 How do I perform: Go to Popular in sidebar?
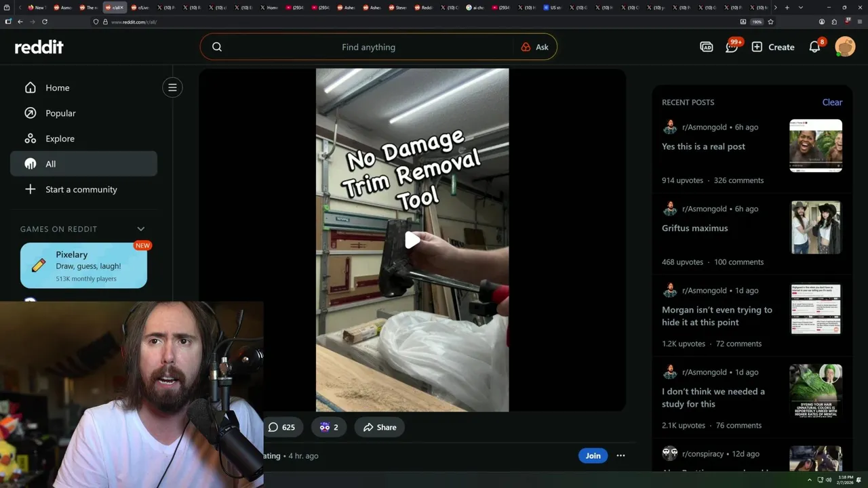pos(83,113)
